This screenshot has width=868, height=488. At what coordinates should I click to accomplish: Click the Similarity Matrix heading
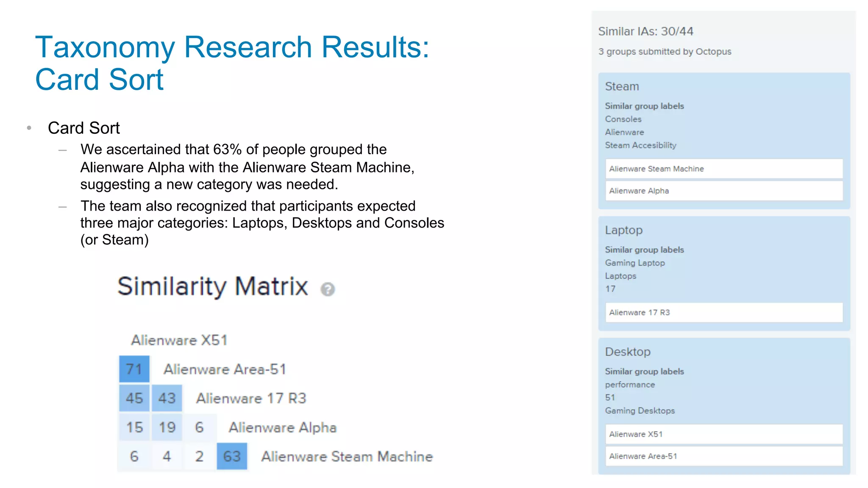click(213, 287)
